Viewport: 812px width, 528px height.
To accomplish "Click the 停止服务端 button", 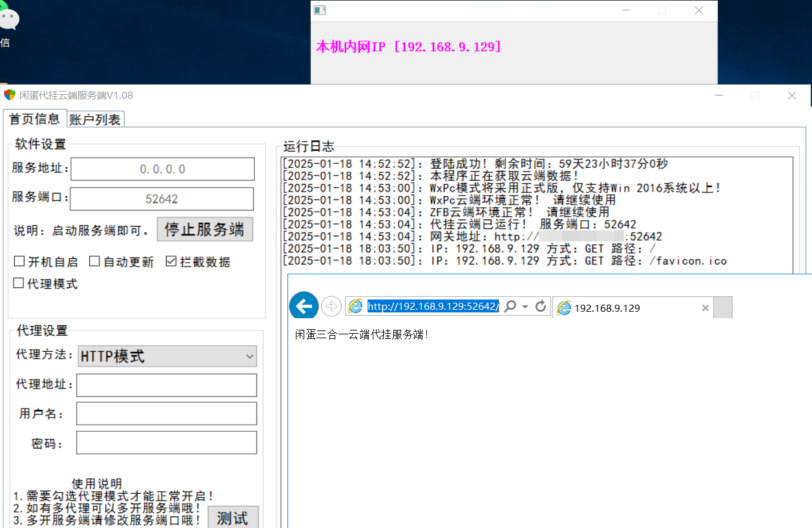I will point(205,229).
